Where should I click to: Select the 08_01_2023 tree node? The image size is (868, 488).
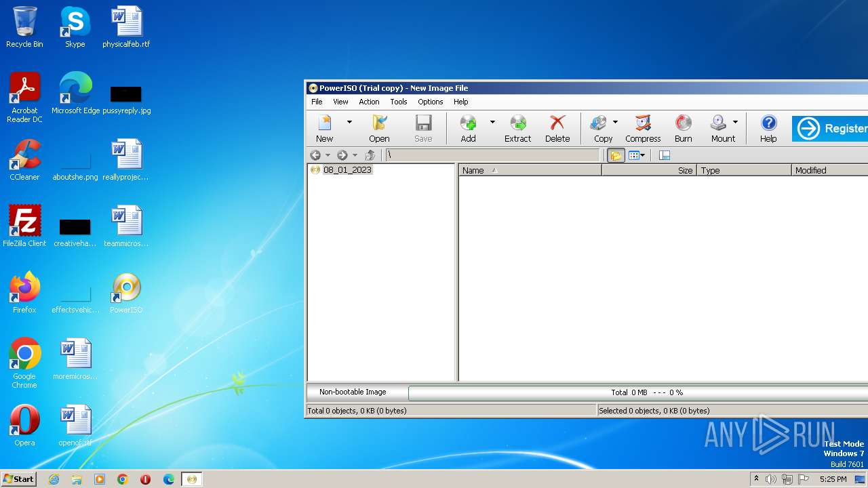pyautogui.click(x=347, y=169)
